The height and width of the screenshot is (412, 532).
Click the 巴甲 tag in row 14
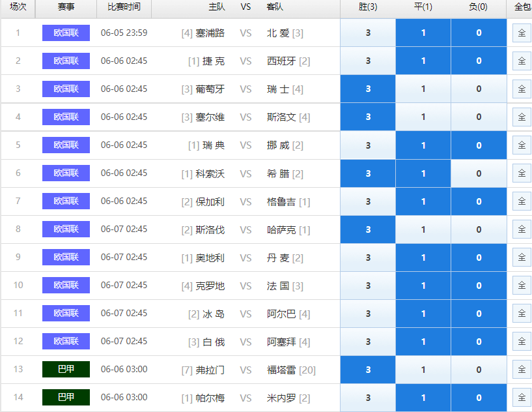click(x=66, y=397)
